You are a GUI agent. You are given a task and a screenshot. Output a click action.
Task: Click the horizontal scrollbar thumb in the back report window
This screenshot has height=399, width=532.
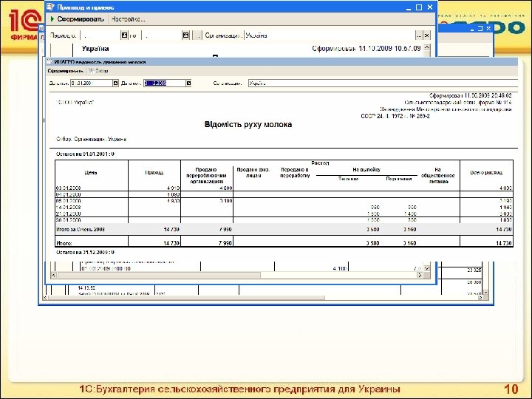point(159,275)
